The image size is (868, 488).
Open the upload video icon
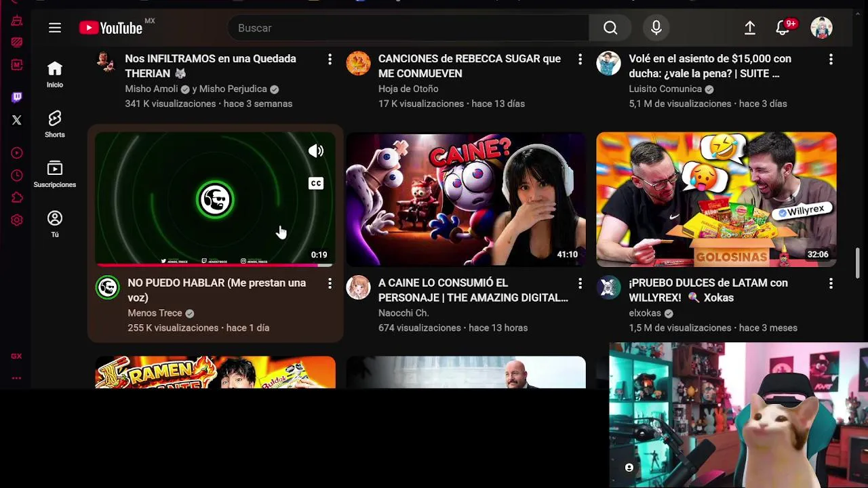tap(750, 28)
